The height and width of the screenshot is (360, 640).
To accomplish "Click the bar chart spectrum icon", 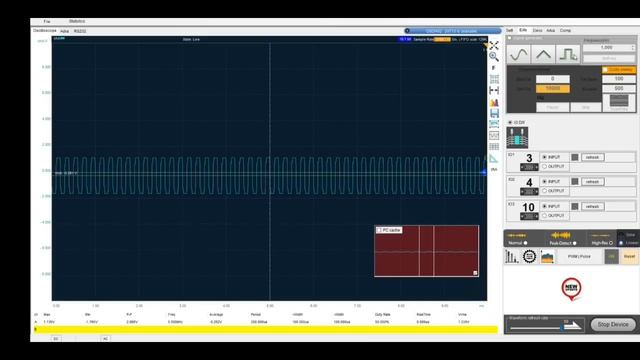I will (x=511, y=256).
